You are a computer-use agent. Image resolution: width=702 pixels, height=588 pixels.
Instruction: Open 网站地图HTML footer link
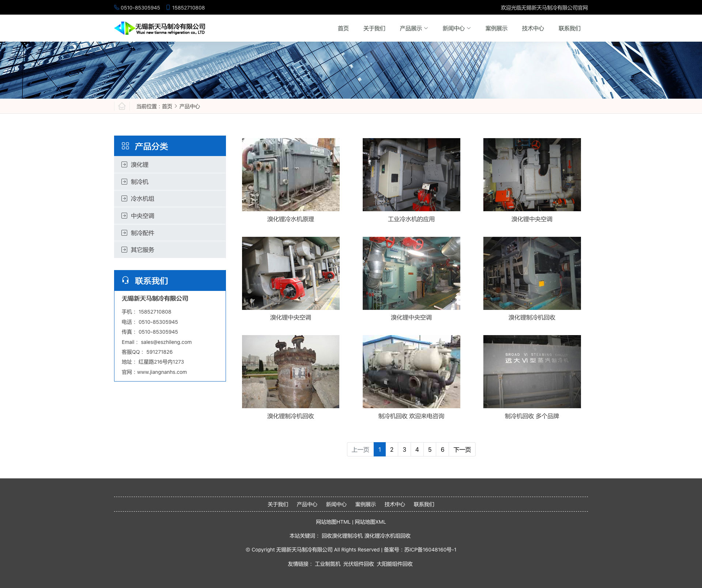[333, 522]
